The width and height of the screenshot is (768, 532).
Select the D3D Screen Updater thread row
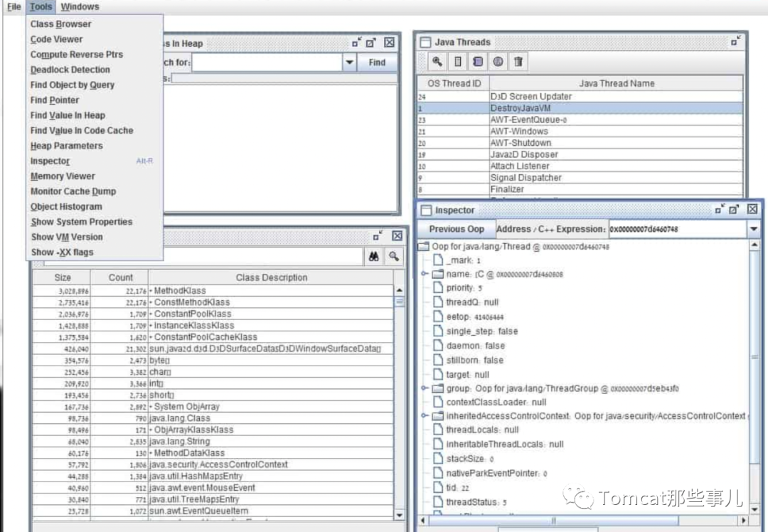coord(580,97)
